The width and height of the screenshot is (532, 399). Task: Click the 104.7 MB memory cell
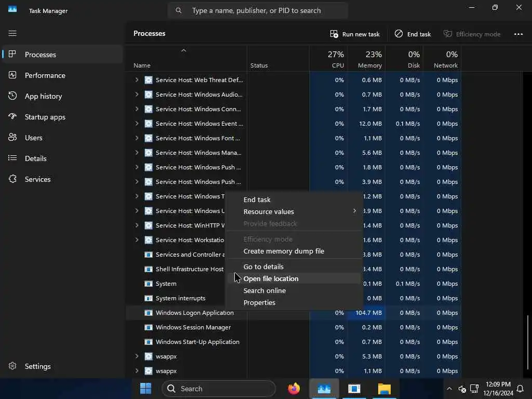[366, 313]
